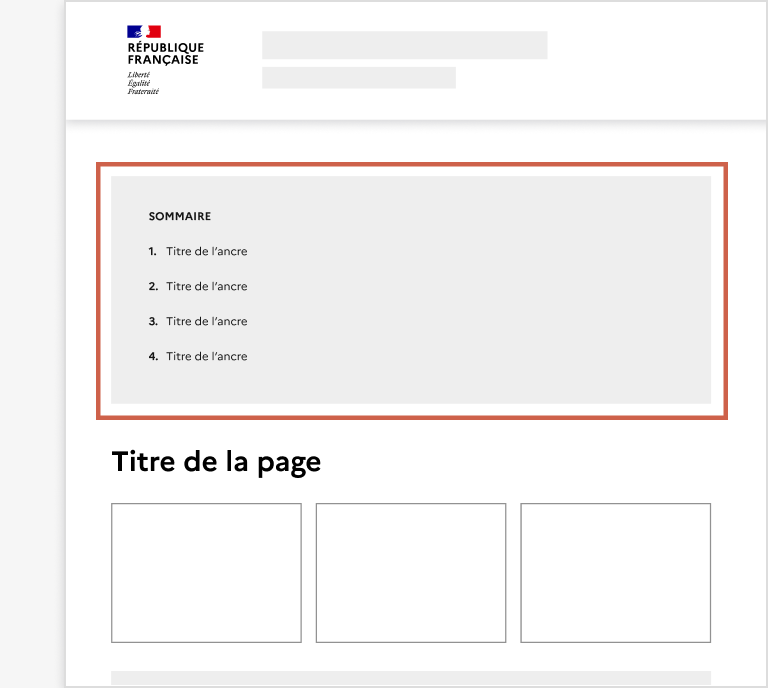
Task: Click the longer grey placeholder bar in header
Action: tap(404, 45)
